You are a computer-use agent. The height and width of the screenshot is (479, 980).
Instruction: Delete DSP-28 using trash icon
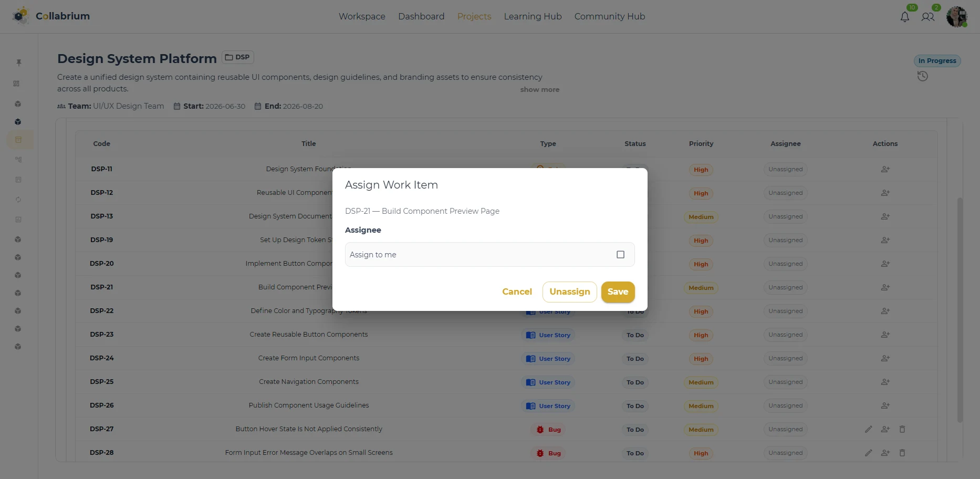902,453
